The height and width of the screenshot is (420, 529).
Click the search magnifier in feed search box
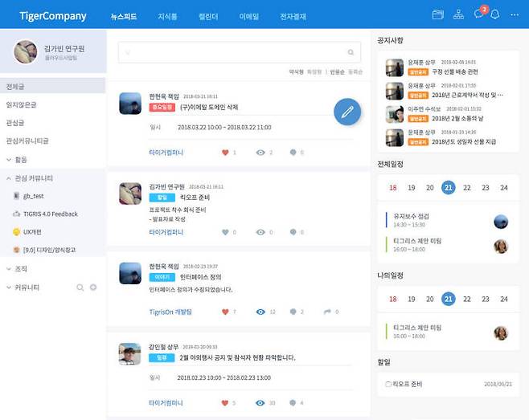[x=351, y=52]
